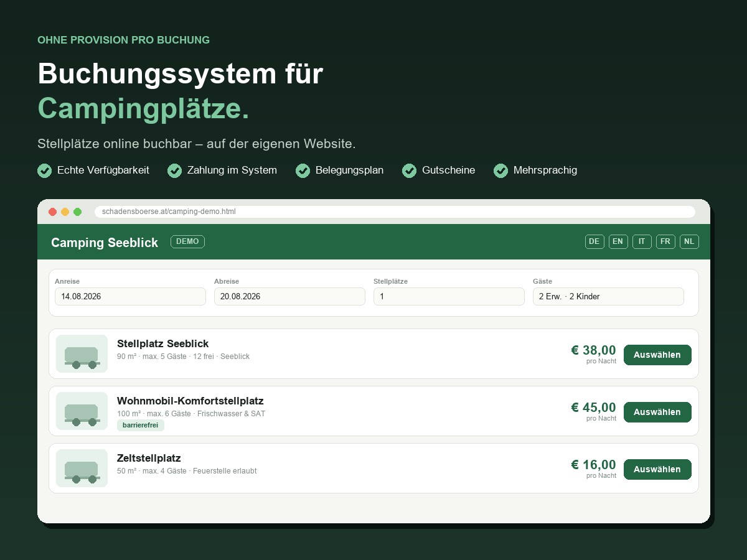
Task: Open the Anreise date field
Action: (130, 297)
